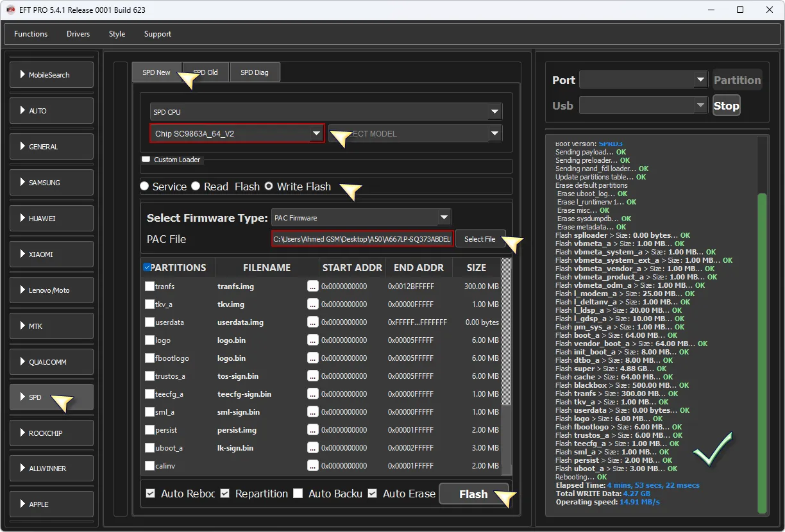Click the Select File button
The width and height of the screenshot is (785, 532).
(480, 239)
